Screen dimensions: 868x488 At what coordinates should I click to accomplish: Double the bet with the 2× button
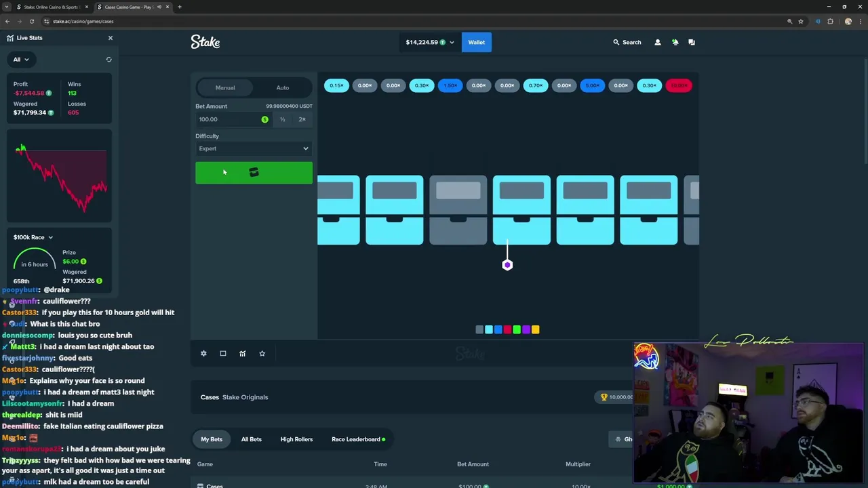click(x=302, y=119)
